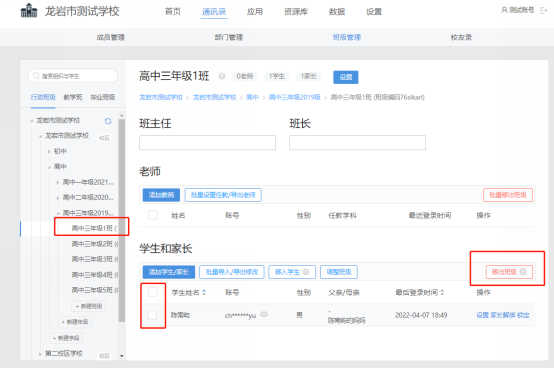Select 高中三年级4班 in the class tree

click(x=95, y=274)
